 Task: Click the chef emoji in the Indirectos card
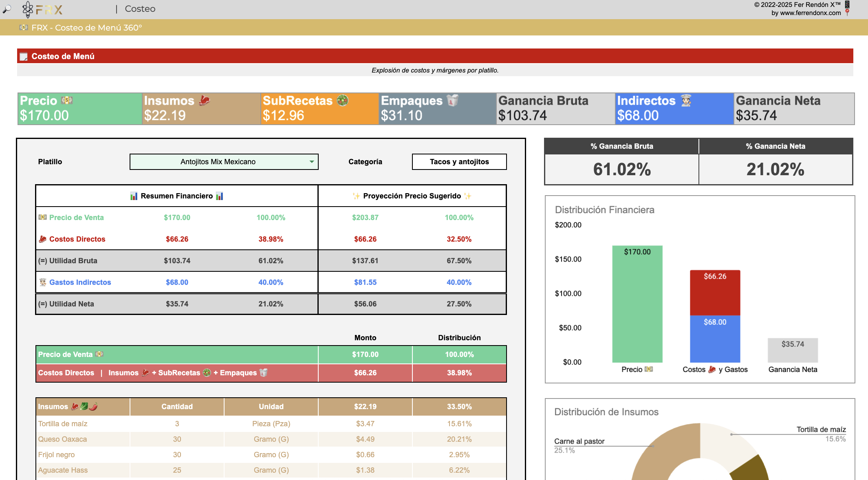point(686,100)
